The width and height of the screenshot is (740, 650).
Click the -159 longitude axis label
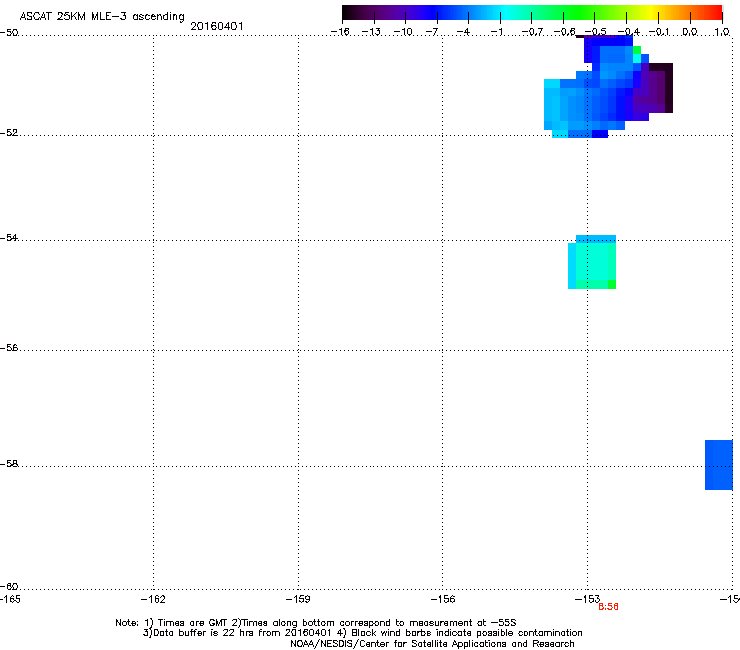(298, 599)
